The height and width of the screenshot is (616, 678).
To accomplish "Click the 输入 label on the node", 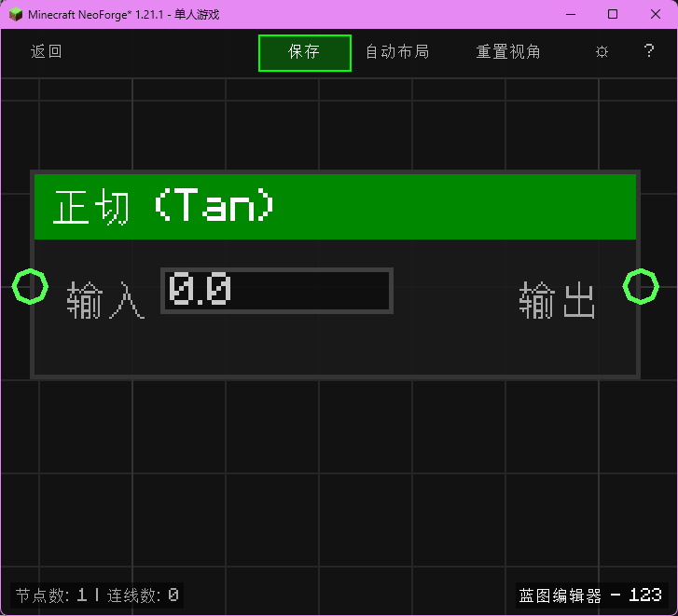I will coord(105,302).
